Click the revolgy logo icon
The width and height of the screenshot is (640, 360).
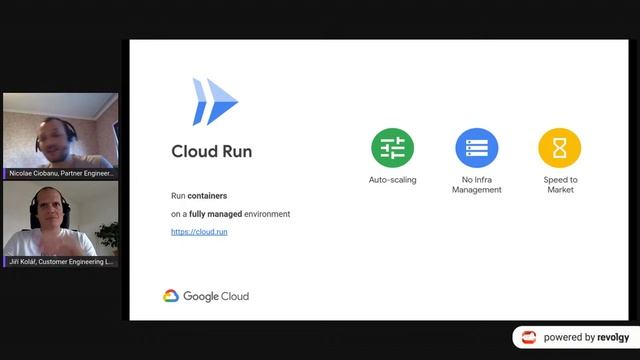pyautogui.click(x=529, y=337)
